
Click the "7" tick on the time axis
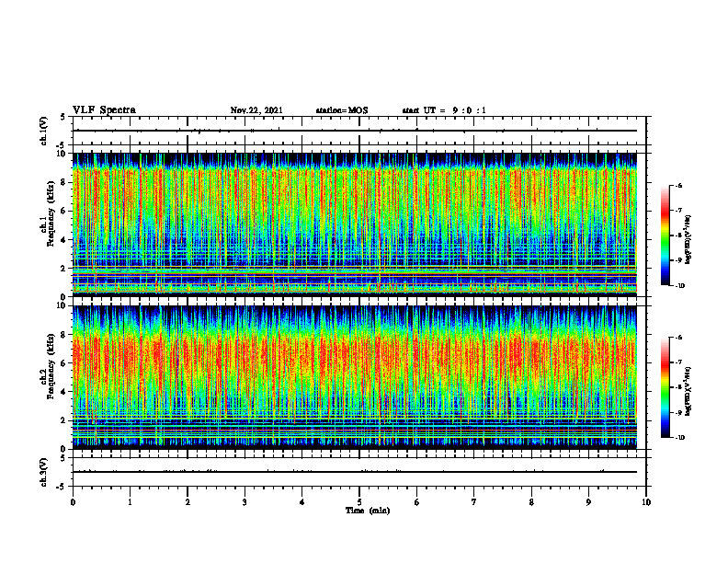click(x=474, y=502)
